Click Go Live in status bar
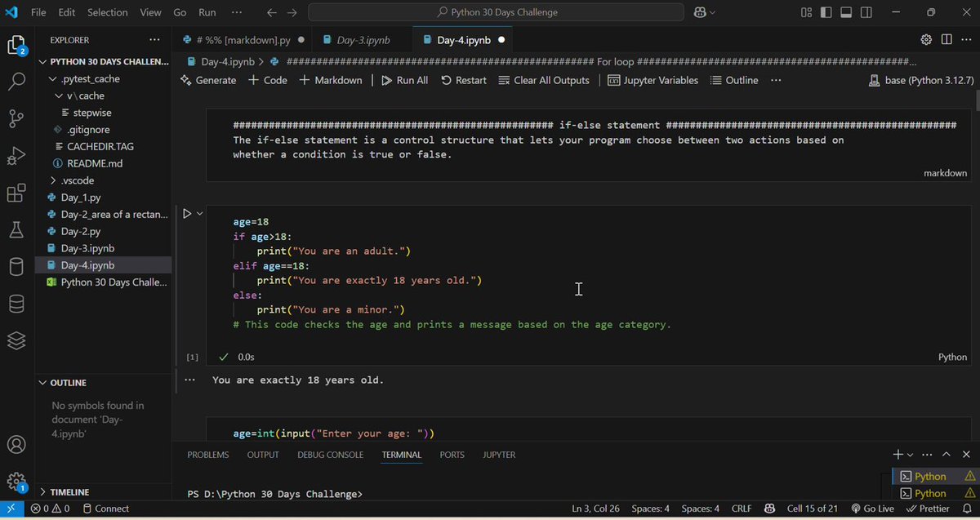The width and height of the screenshot is (980, 520). [x=872, y=509]
